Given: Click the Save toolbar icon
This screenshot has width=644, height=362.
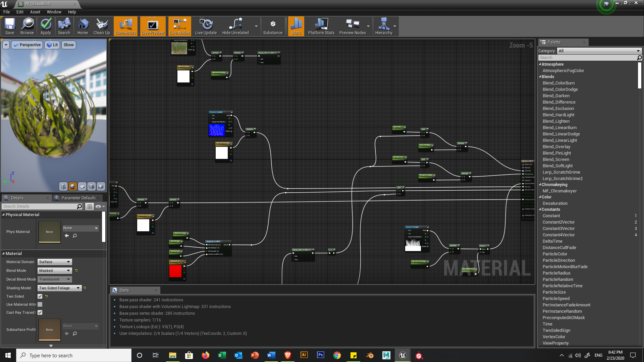Looking at the screenshot, I should [x=10, y=24].
